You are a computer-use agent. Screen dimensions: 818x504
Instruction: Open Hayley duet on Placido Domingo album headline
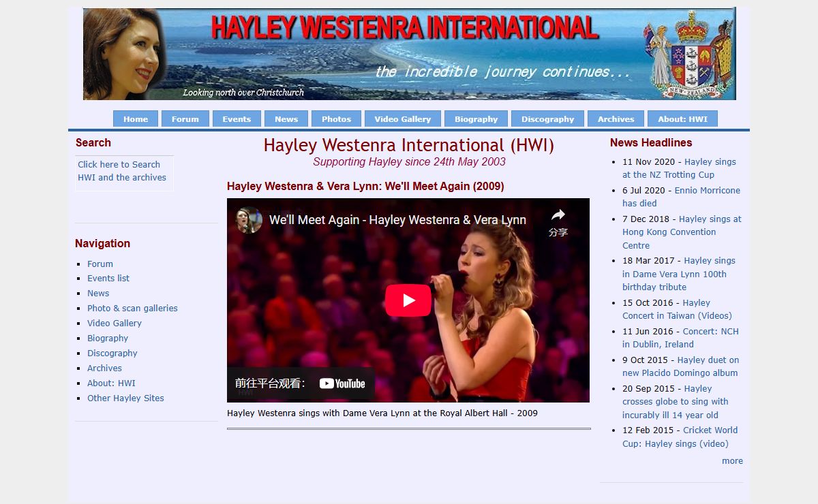(x=680, y=366)
